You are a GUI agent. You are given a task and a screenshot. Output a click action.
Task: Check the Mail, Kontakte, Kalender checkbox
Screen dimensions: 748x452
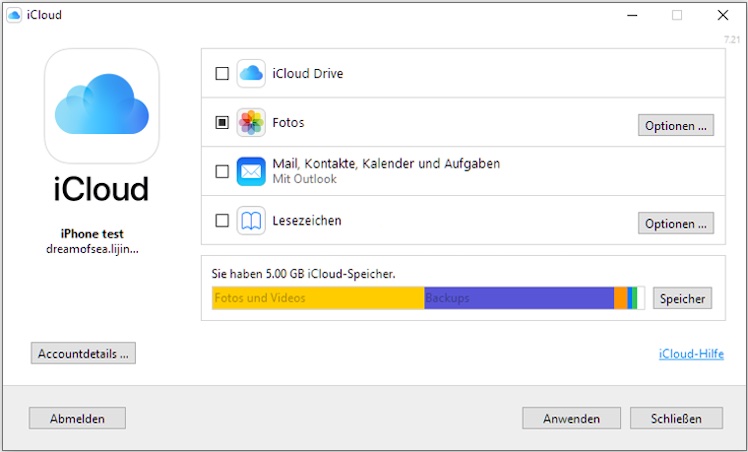point(222,171)
